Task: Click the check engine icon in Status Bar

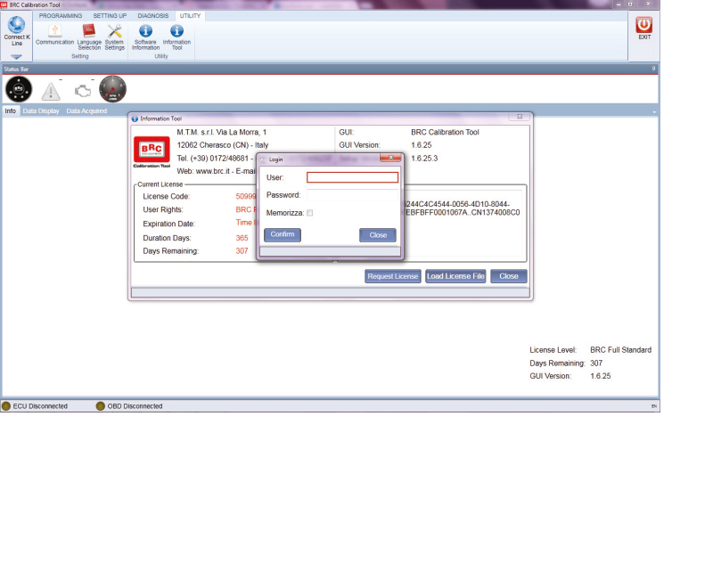Action: [x=82, y=90]
